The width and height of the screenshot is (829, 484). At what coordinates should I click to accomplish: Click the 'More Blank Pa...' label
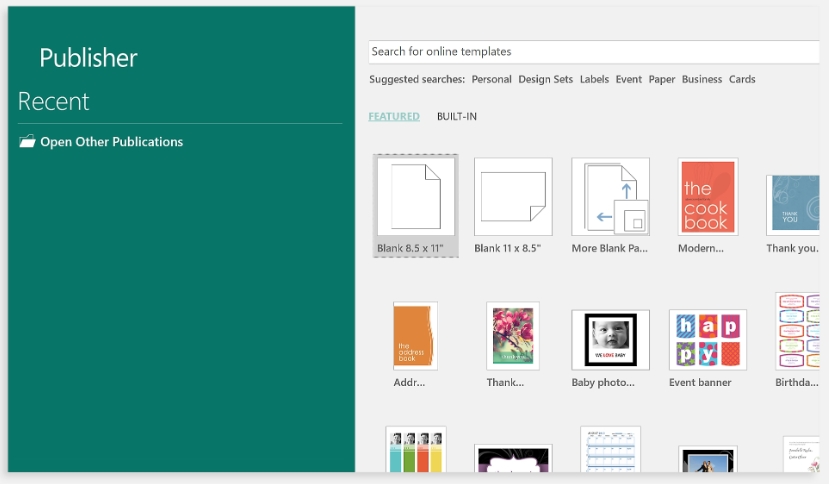(x=610, y=248)
